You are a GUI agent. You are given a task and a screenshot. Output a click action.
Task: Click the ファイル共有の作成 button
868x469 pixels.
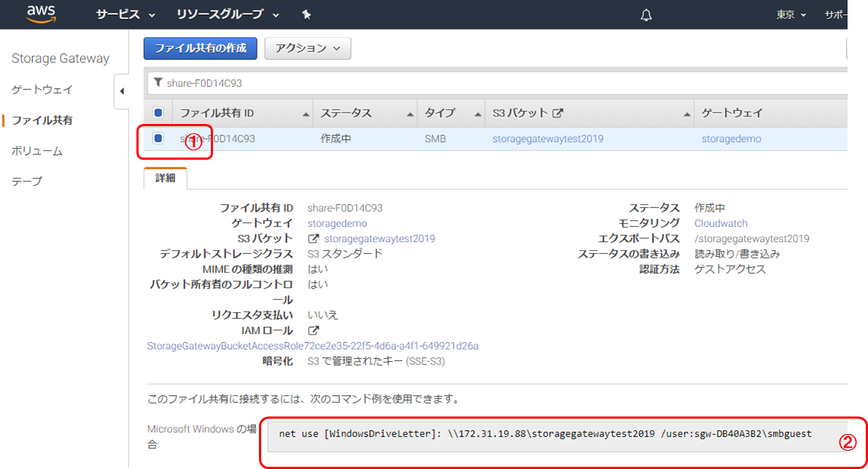coord(200,48)
